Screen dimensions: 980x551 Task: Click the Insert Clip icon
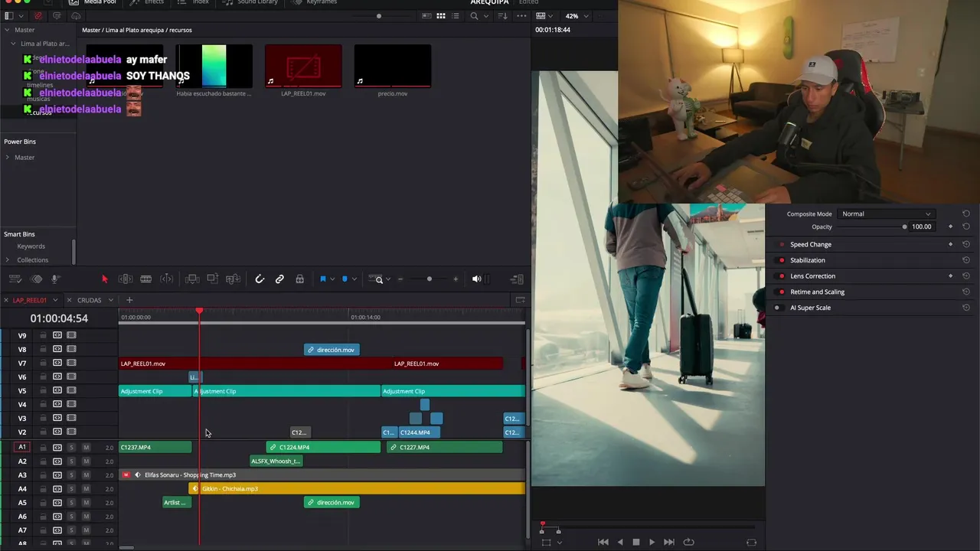pos(192,279)
